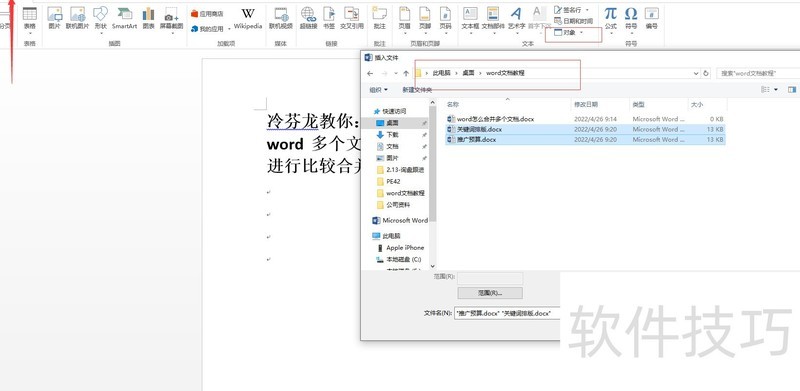
Task: Open 我的应用 add-ins list
Action: tap(209, 29)
